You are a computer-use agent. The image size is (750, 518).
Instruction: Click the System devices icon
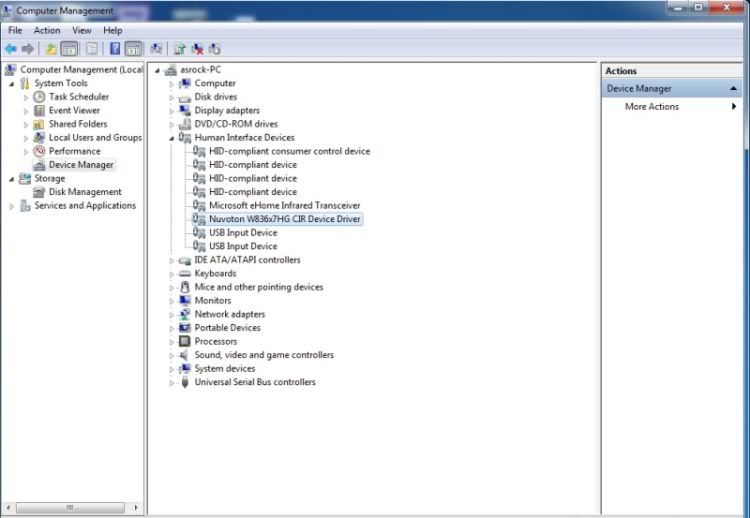click(x=185, y=368)
